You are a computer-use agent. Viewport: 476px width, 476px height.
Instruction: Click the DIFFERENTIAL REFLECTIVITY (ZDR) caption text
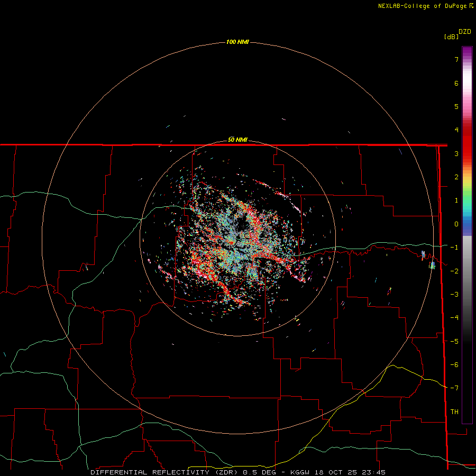[164, 472]
